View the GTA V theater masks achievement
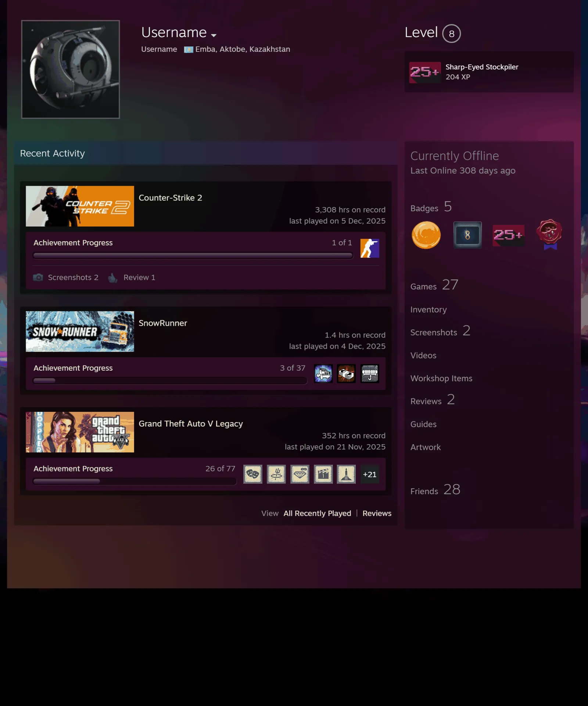The height and width of the screenshot is (706, 588). [252, 474]
